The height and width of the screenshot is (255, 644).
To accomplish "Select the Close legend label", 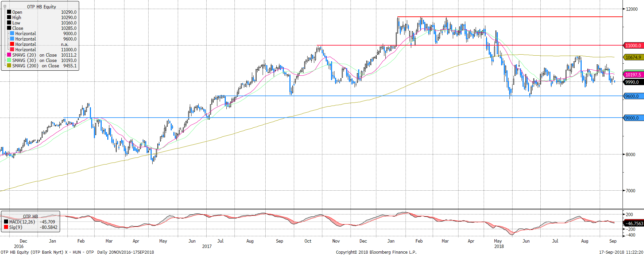I will pyautogui.click(x=18, y=28).
